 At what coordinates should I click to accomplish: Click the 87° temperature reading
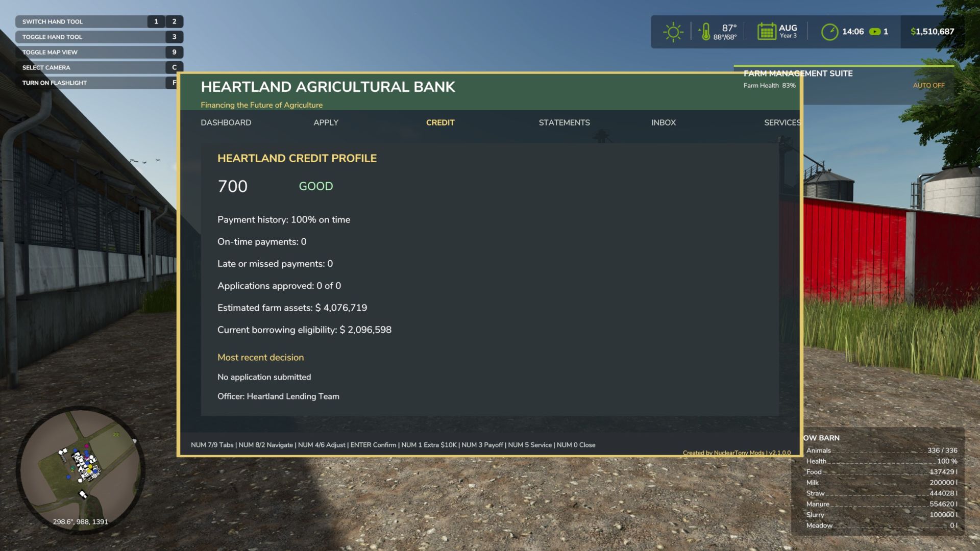pos(729,28)
